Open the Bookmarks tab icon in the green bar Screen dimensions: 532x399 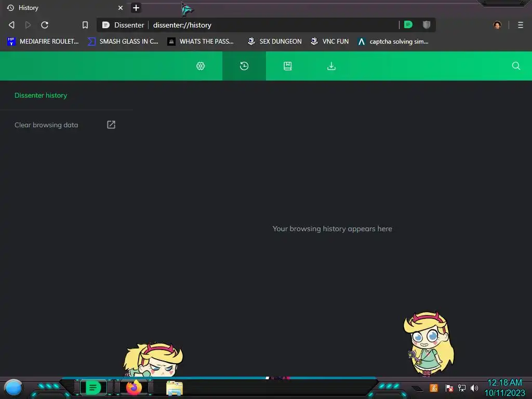288,66
